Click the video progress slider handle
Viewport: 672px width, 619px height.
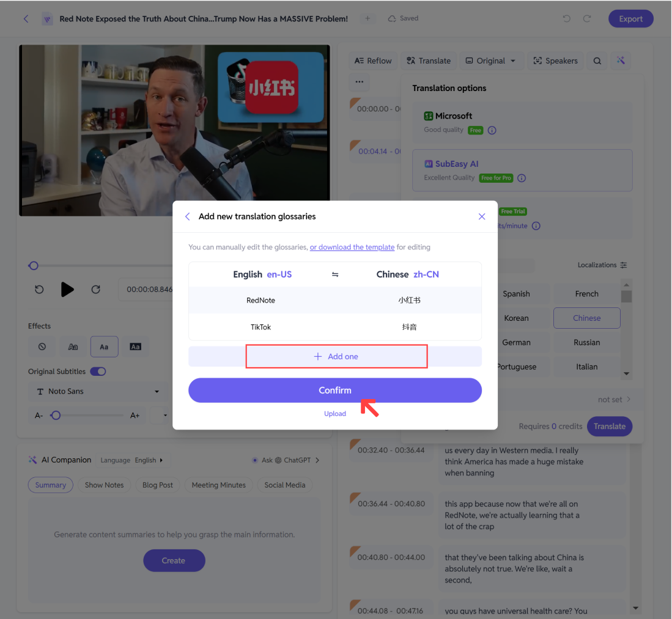34,266
